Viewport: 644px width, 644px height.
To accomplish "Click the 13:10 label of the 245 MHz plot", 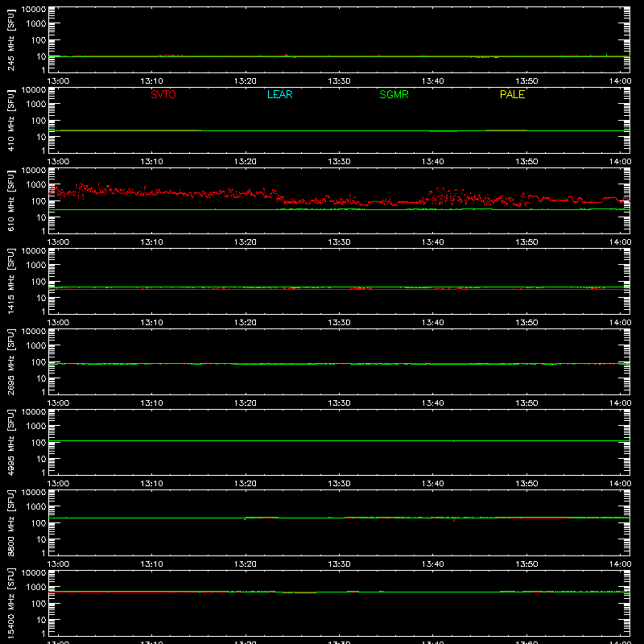I will [152, 81].
